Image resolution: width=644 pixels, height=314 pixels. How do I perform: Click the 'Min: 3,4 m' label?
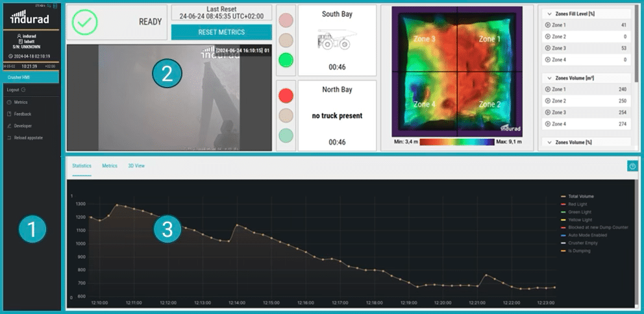406,141
